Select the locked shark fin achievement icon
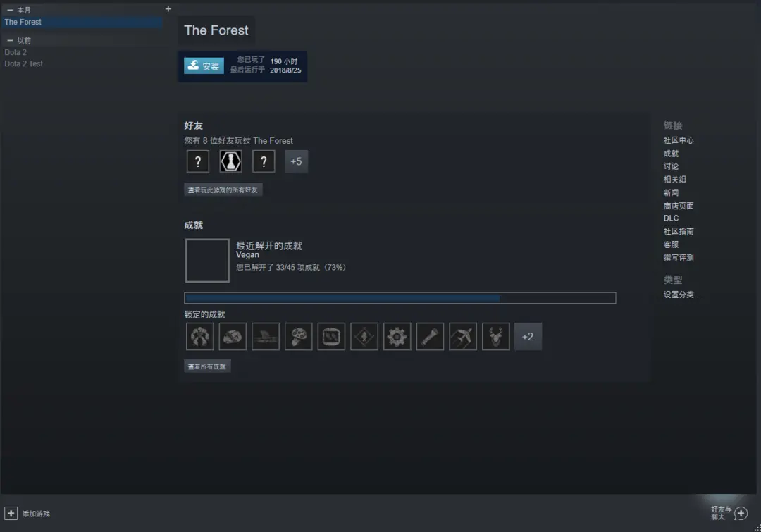The width and height of the screenshot is (761, 532). (x=266, y=336)
